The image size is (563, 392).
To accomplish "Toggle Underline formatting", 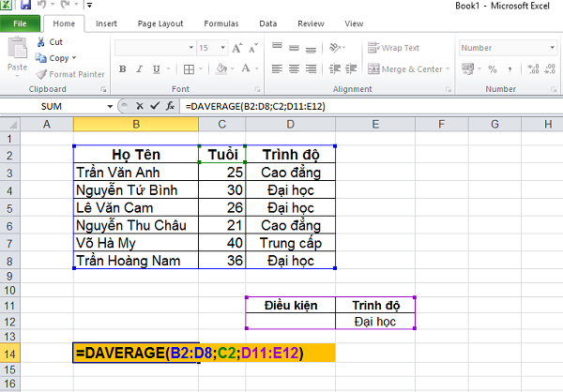I will pos(156,68).
